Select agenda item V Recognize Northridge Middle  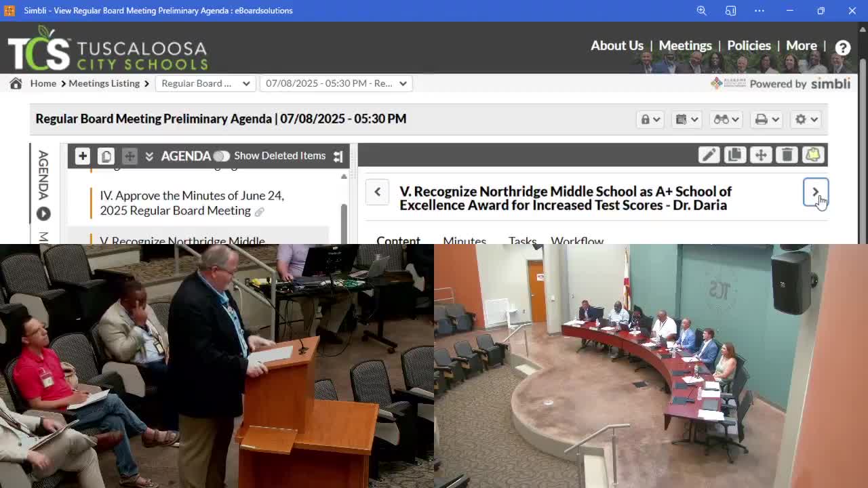(x=182, y=239)
